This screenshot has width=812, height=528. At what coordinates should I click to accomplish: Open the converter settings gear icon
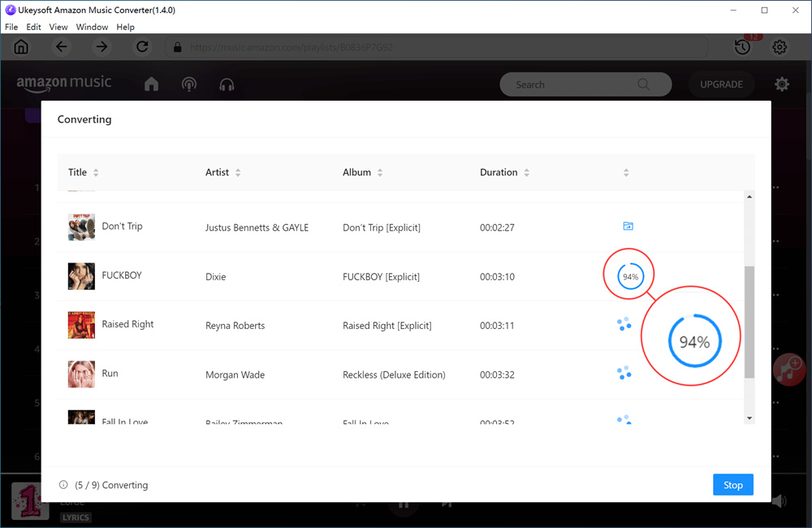pos(780,47)
